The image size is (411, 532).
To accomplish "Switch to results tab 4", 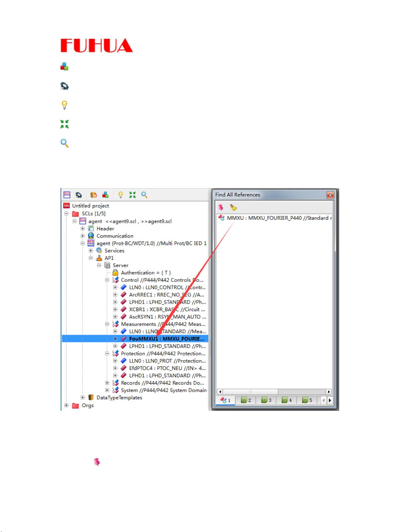I will coord(287,400).
